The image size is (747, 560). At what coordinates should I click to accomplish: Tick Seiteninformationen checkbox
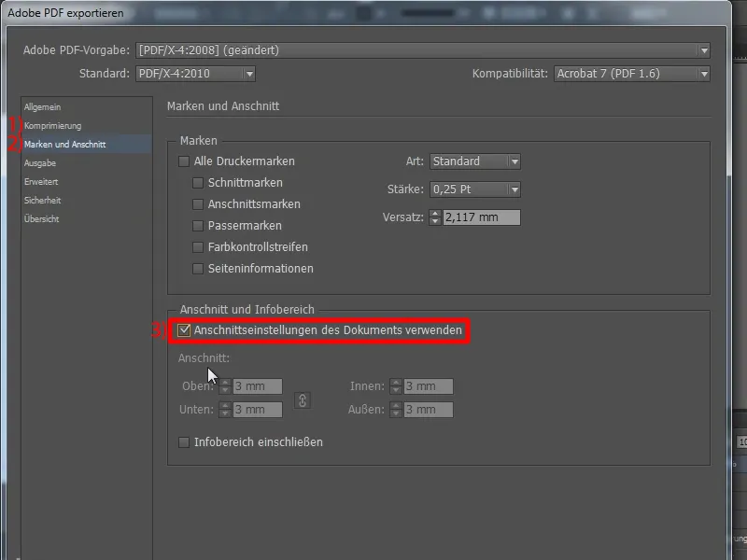(198, 269)
